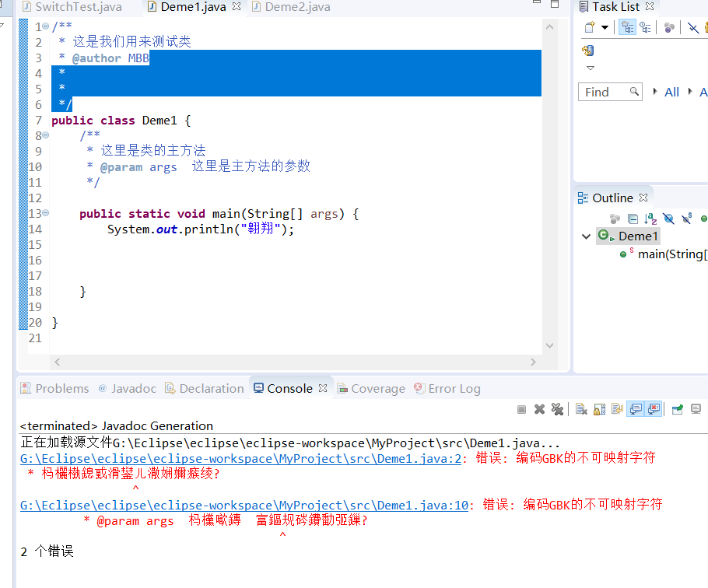
Task: Toggle Scroll Lock in Console
Action: tap(600, 409)
